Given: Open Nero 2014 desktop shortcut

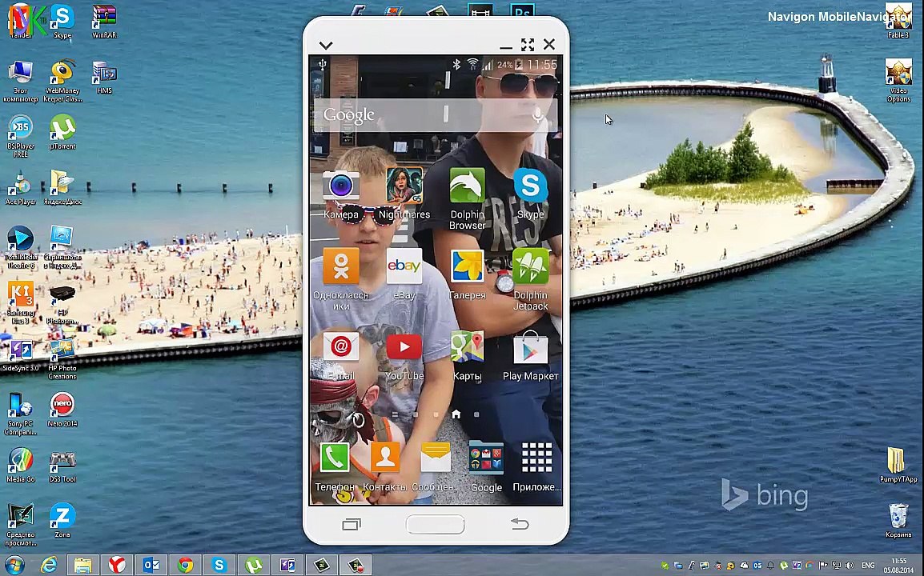Looking at the screenshot, I should tap(62, 410).
